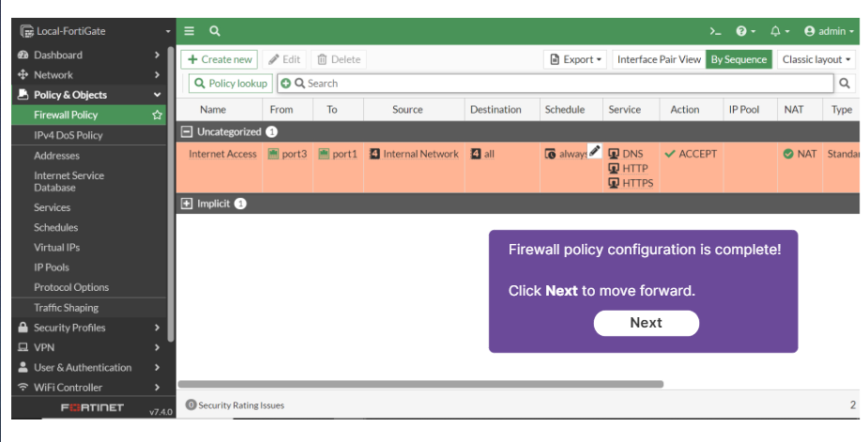
Task: Click the sidebar vertical scrollbar
Action: pyautogui.click(x=171, y=194)
